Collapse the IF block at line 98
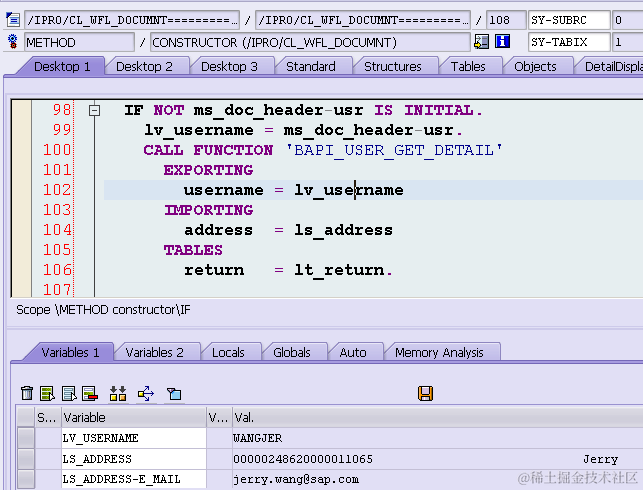Screen dimensions: 643x490 pyautogui.click(x=94, y=110)
